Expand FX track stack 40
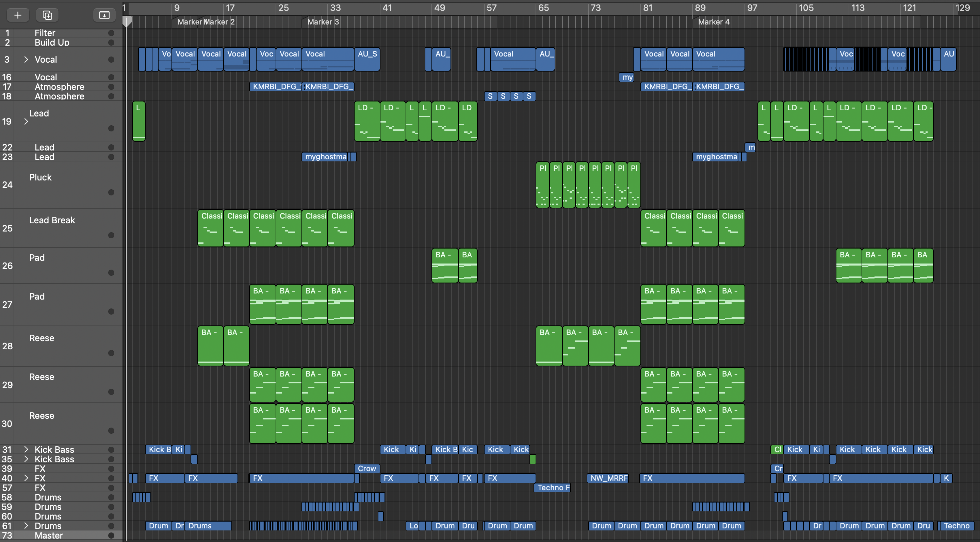Image resolution: width=980 pixels, height=542 pixels. [26, 478]
